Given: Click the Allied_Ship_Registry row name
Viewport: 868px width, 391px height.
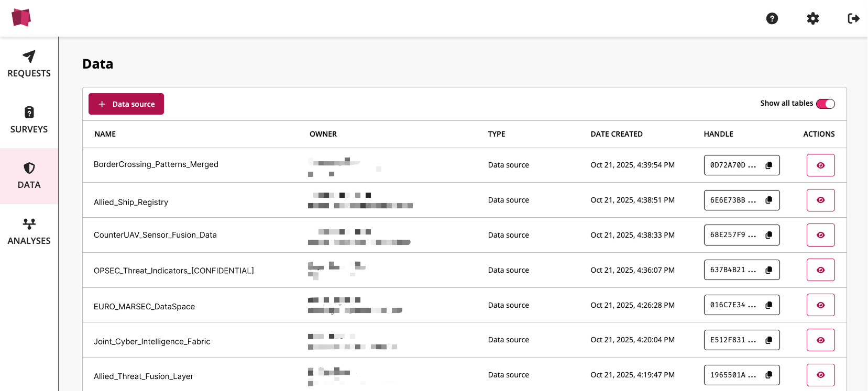Looking at the screenshot, I should click(x=131, y=202).
